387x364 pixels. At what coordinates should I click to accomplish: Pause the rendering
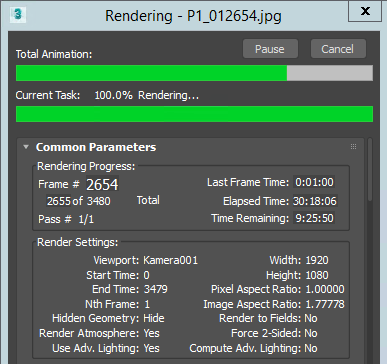tap(270, 49)
